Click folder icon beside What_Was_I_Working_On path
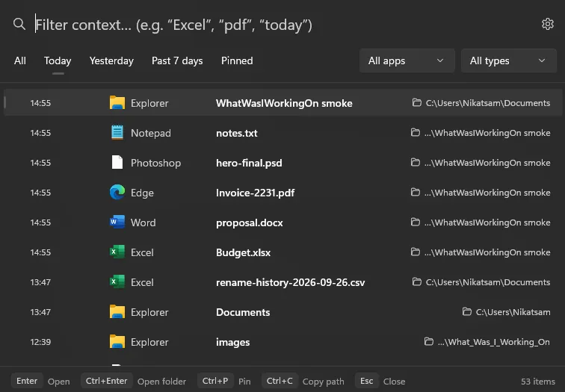 click(x=429, y=342)
